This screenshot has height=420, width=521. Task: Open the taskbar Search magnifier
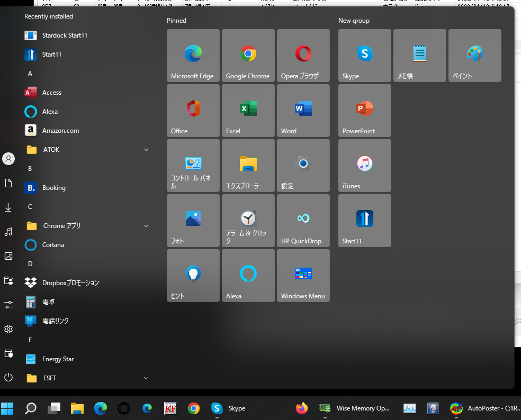31,408
